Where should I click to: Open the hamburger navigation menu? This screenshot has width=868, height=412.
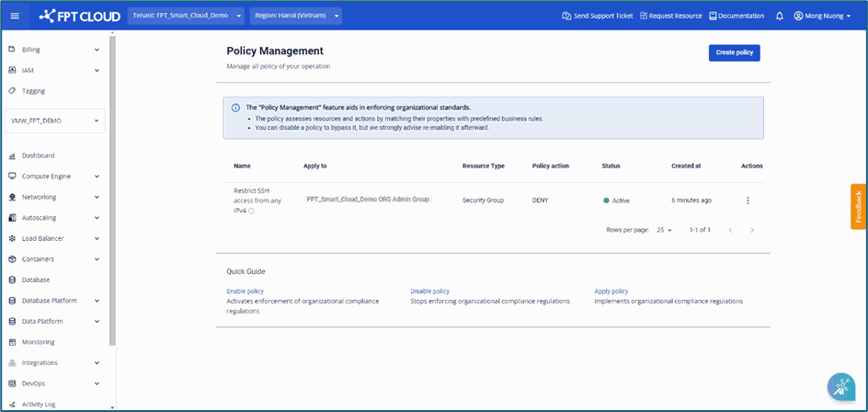tap(15, 16)
